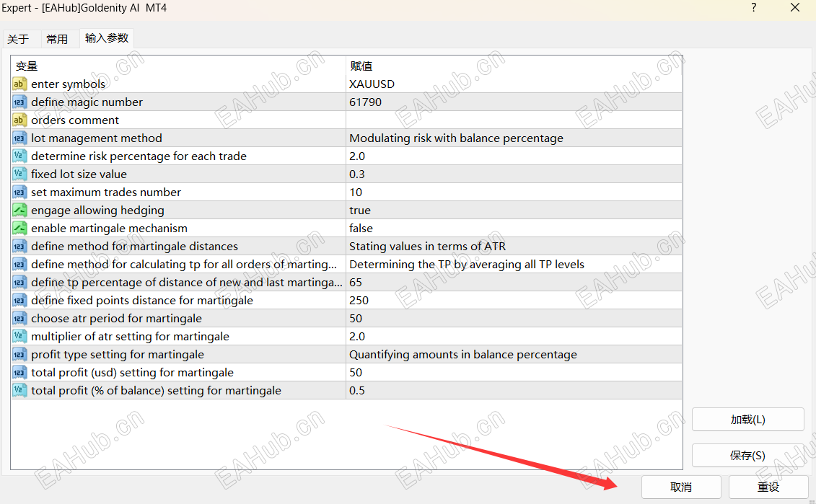816x504 pixels.
Task: Click string icon beside orders comment
Action: (19, 120)
